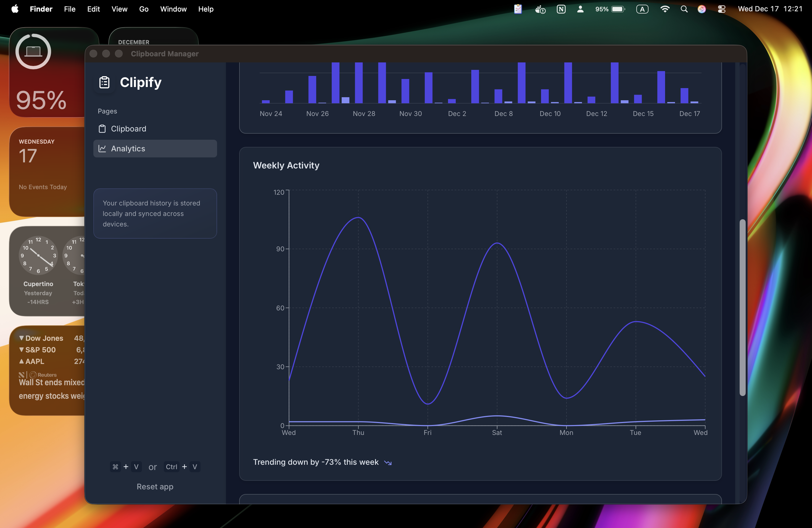This screenshot has width=812, height=528.
Task: Open the Window menu
Action: 173,9
